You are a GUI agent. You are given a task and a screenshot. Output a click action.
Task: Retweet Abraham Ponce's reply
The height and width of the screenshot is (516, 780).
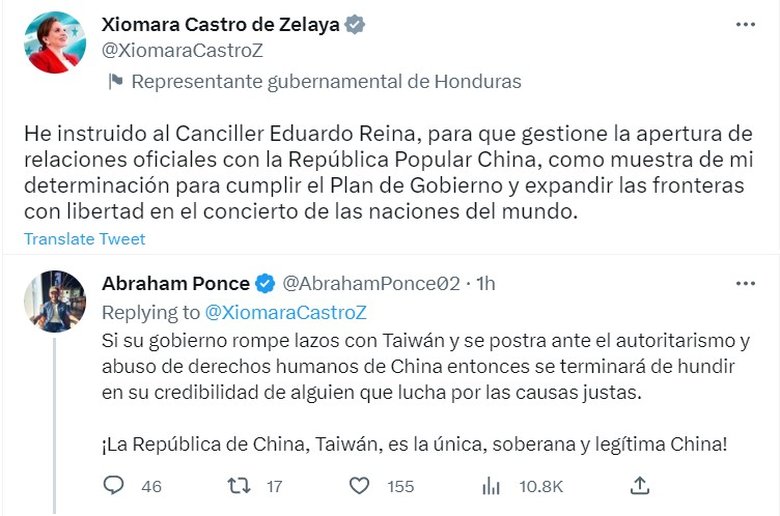click(239, 486)
